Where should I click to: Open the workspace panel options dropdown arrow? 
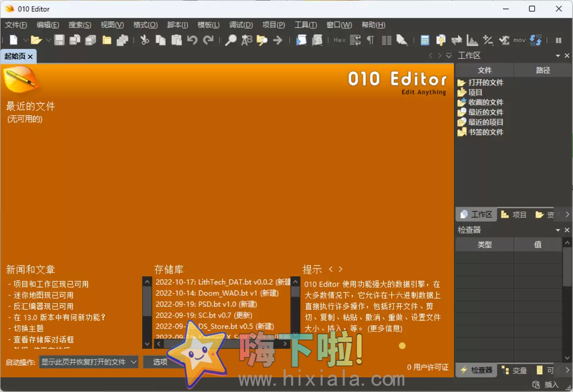click(558, 55)
